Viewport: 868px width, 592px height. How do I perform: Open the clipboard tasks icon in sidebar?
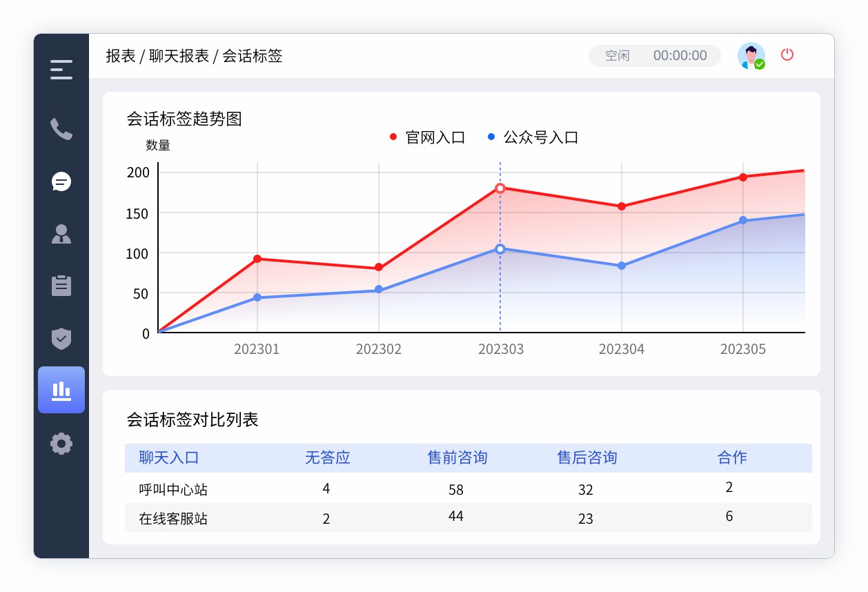coord(61,285)
